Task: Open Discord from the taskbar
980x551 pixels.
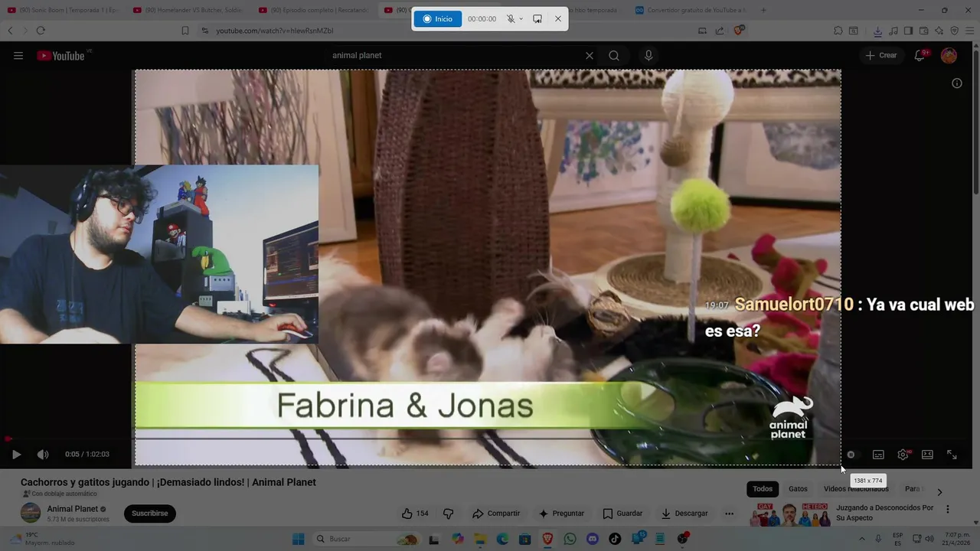Action: coord(592,539)
